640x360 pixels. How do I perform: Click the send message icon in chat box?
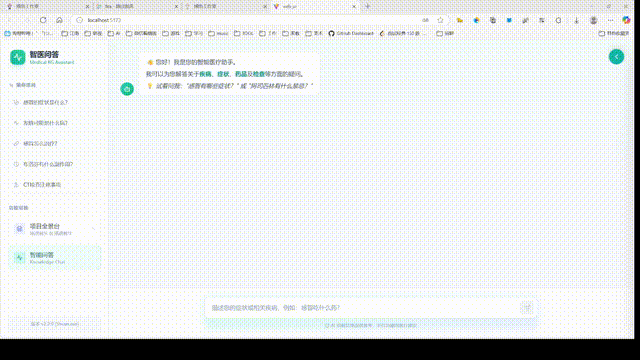pos(527,307)
